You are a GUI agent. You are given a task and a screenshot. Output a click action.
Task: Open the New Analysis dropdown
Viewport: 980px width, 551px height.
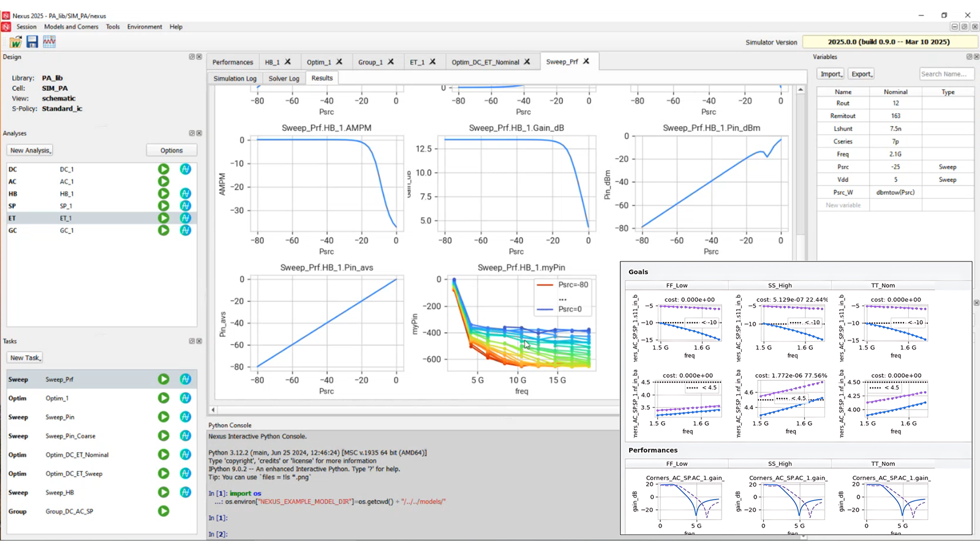point(29,150)
